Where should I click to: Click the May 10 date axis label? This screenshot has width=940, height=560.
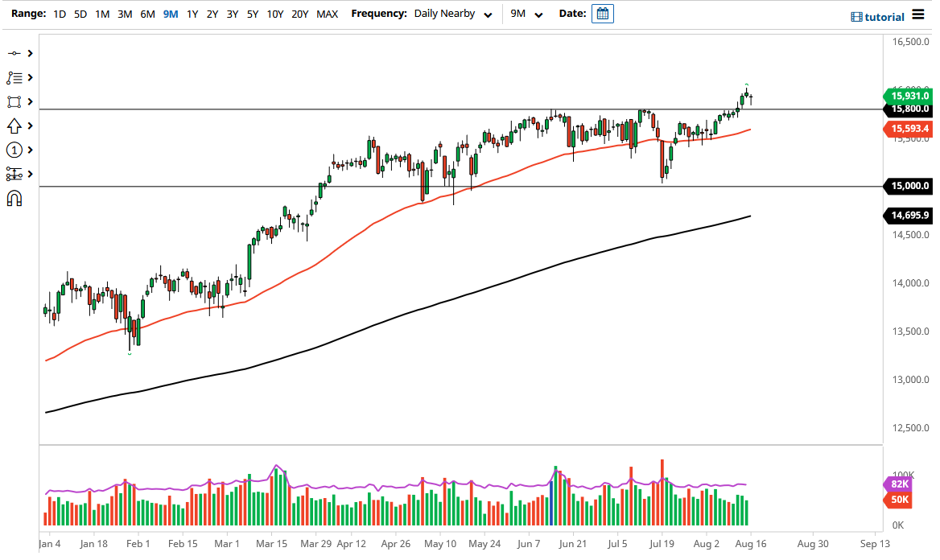click(440, 544)
